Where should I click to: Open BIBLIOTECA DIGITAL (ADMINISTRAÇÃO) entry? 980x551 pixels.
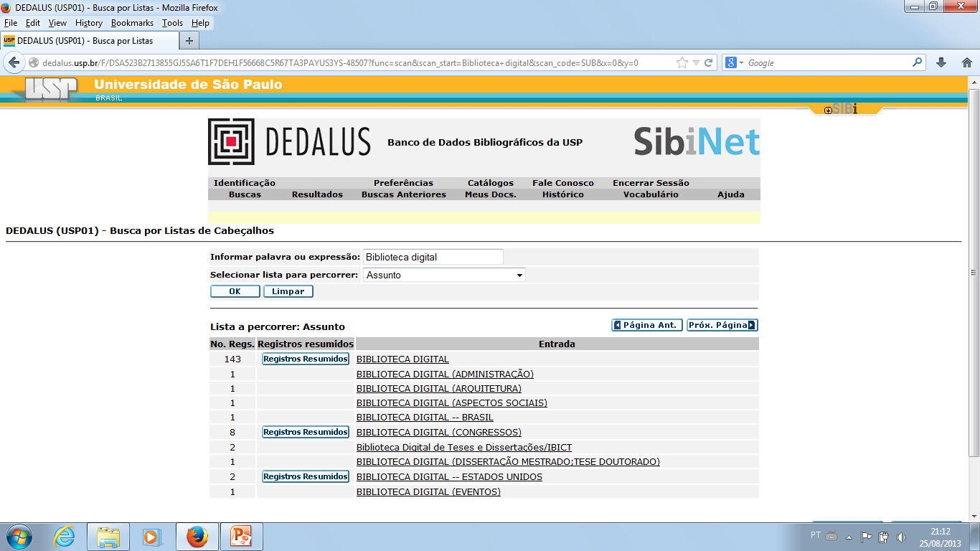pyautogui.click(x=445, y=375)
